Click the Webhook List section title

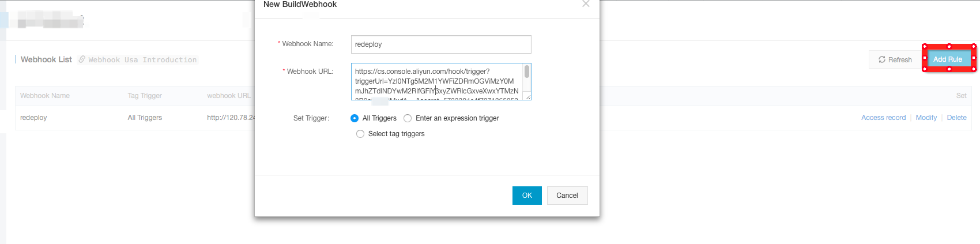tap(46, 59)
